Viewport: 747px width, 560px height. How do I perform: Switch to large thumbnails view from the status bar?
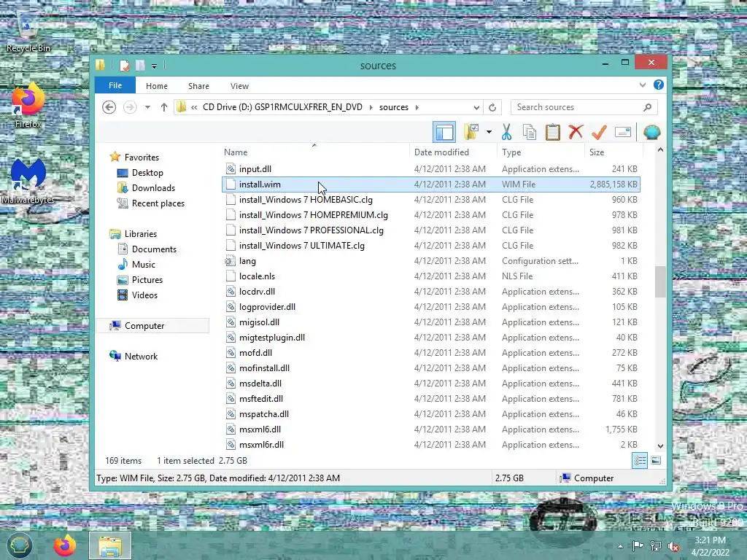656,461
